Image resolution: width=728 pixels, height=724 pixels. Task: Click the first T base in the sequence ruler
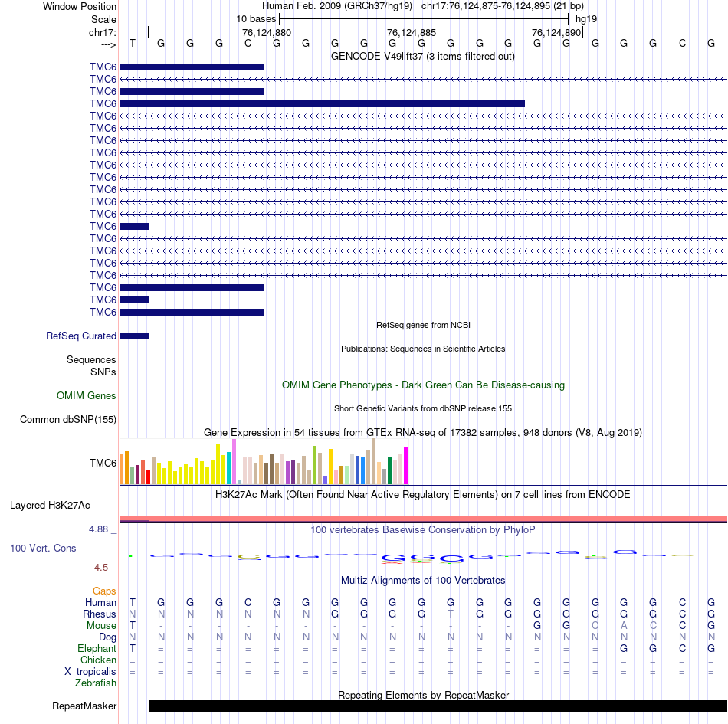133,43
